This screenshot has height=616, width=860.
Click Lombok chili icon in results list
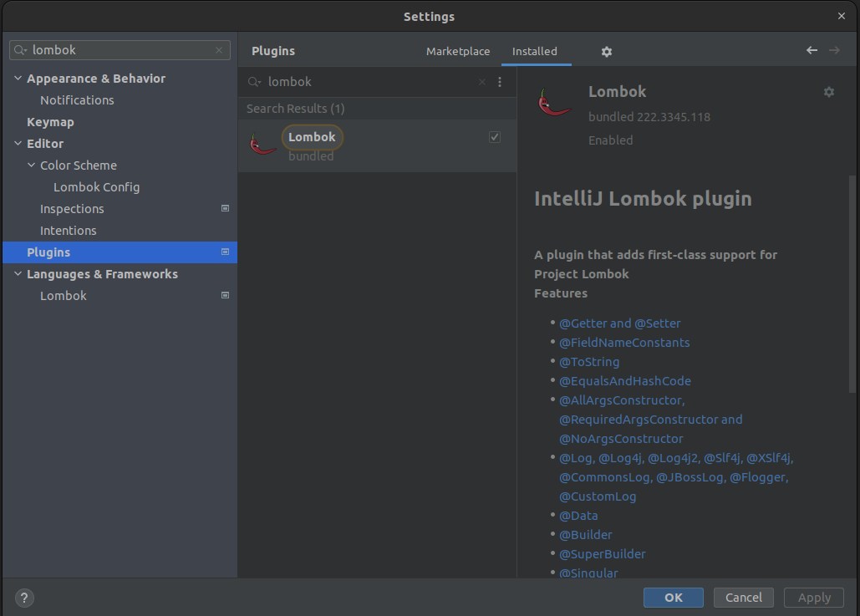(x=262, y=145)
